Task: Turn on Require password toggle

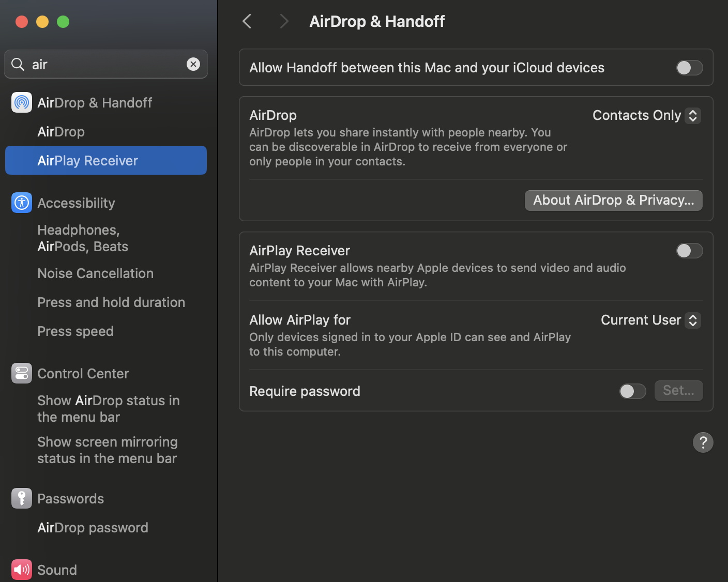Action: pyautogui.click(x=633, y=391)
